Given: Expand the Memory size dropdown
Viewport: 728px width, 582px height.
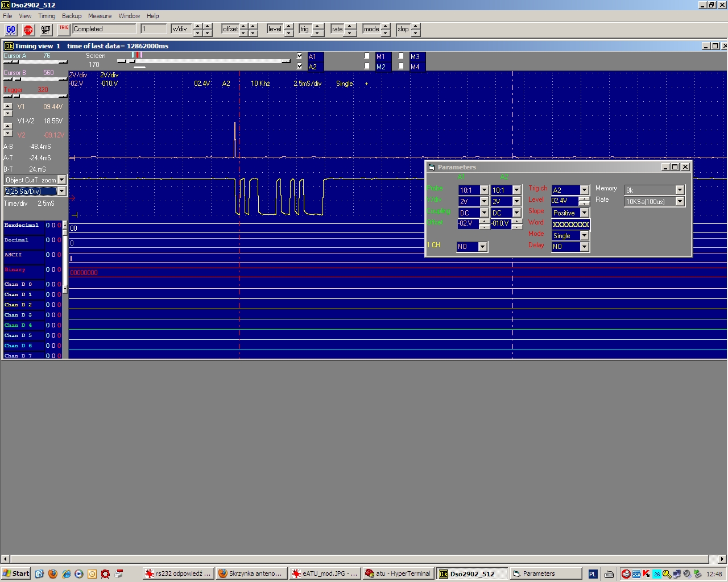Looking at the screenshot, I should point(679,190).
